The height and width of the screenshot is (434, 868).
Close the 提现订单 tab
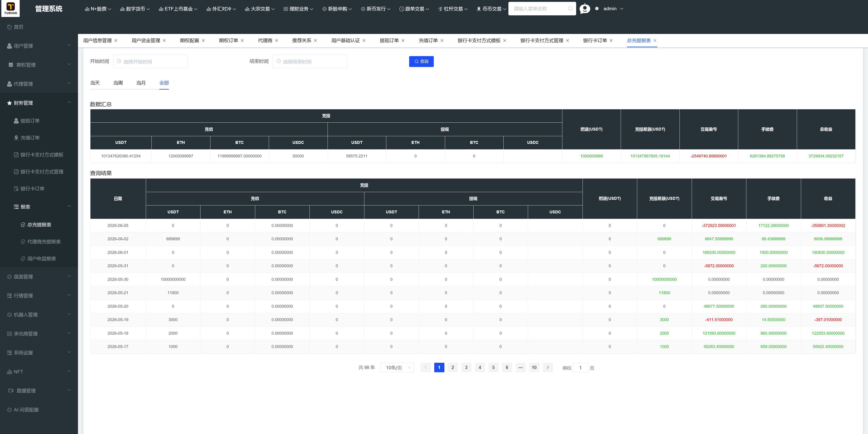403,41
